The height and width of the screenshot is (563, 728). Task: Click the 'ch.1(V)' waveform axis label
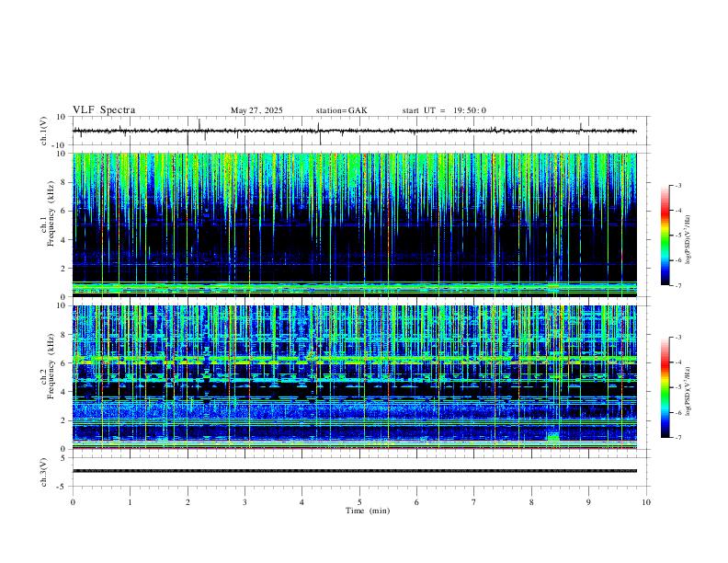44,131
